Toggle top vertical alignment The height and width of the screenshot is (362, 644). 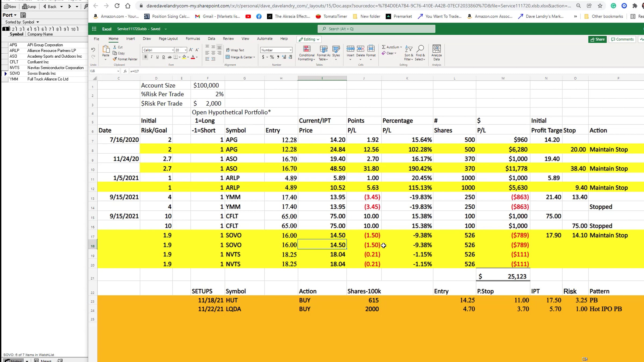tap(207, 47)
